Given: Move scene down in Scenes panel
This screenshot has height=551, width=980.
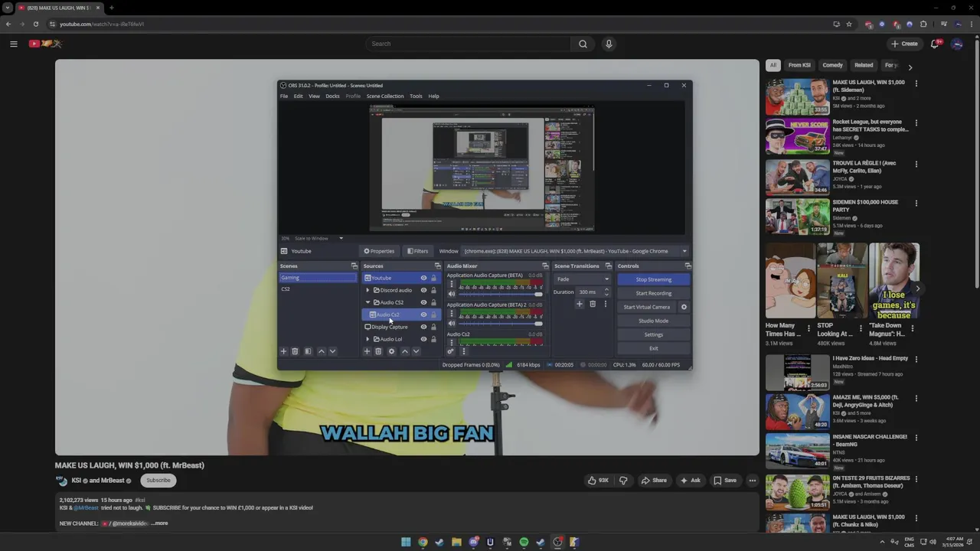Looking at the screenshot, I should pyautogui.click(x=332, y=351).
